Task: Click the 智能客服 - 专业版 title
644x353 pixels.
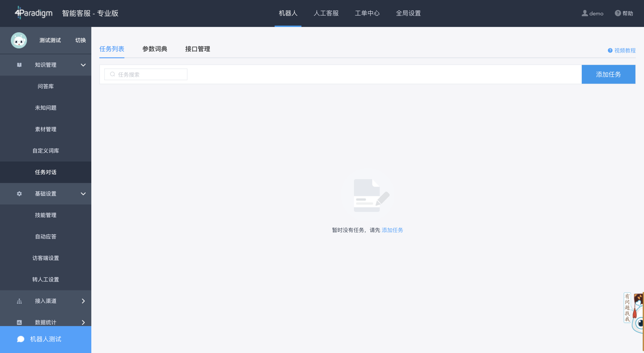Action: pyautogui.click(x=90, y=13)
